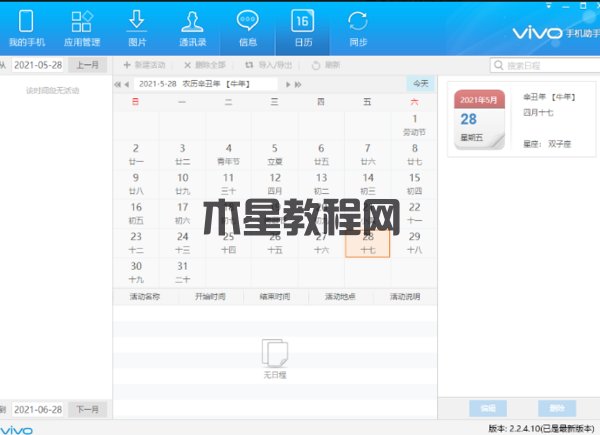Image resolution: width=600 pixels, height=435 pixels.
Task: Click the date card showing 28
Action: point(479,119)
